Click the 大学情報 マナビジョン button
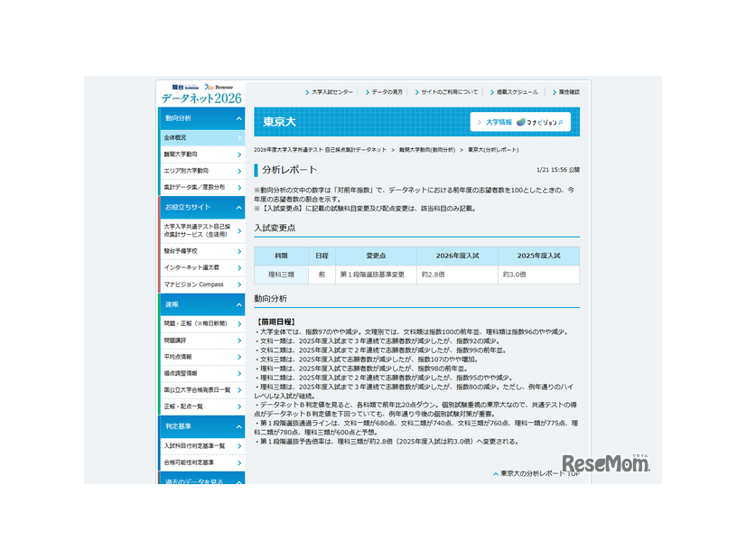The image size is (746, 560). click(x=520, y=122)
